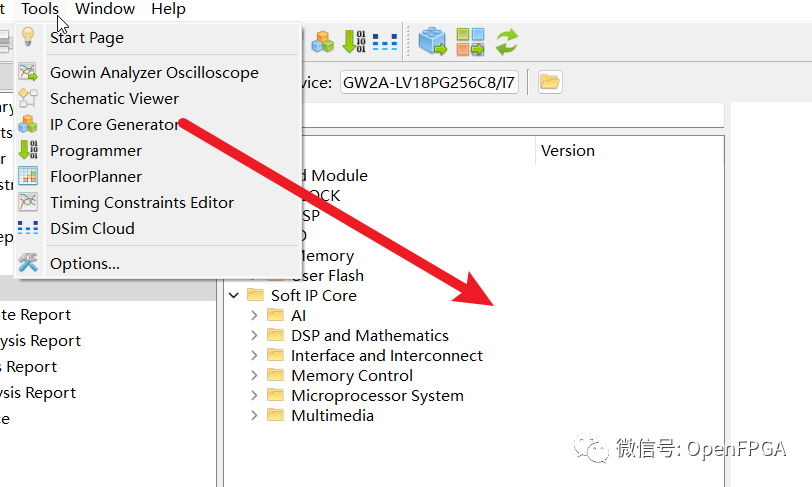Click the Timing Constraints Editor icon
This screenshot has width=812, height=487.
pyautogui.click(x=28, y=203)
